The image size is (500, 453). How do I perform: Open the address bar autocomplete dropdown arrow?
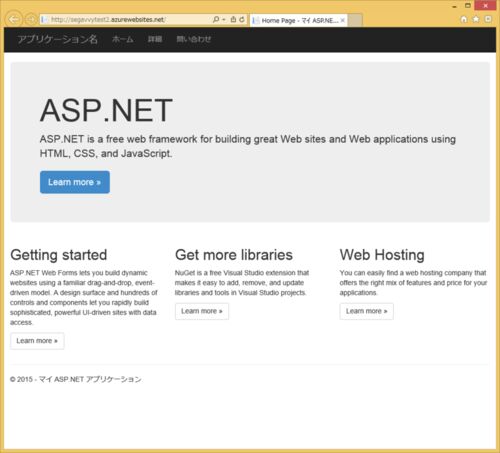(x=224, y=19)
